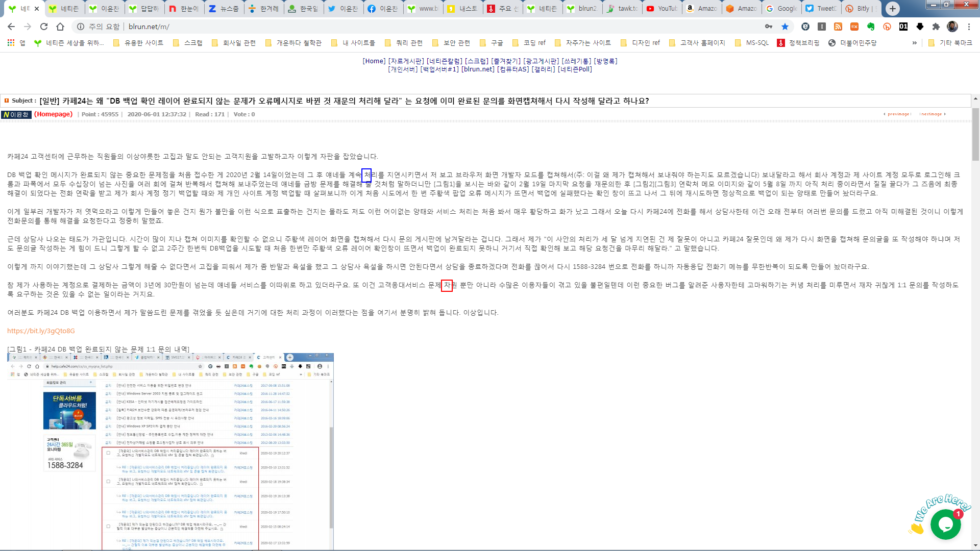Open the tawk.to chat bubble widget

coord(945,524)
